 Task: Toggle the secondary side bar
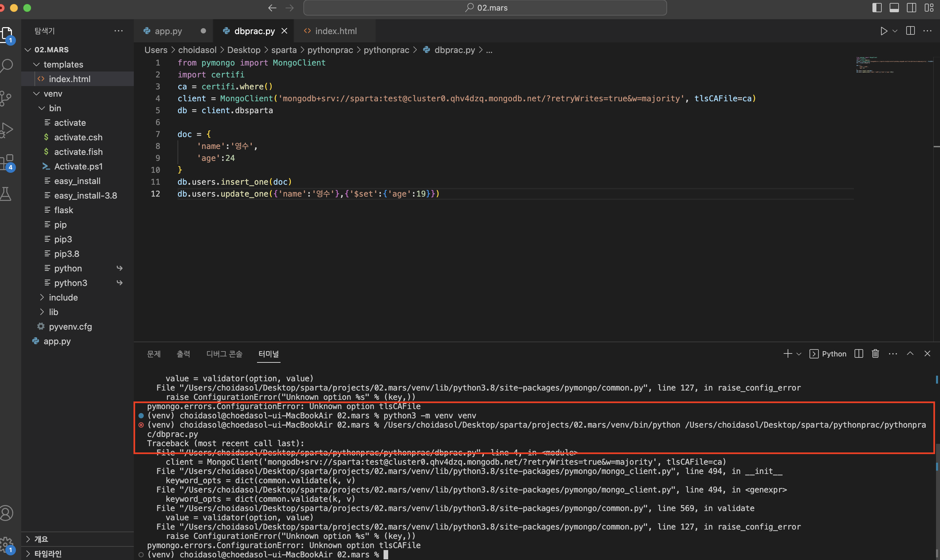pos(912,8)
